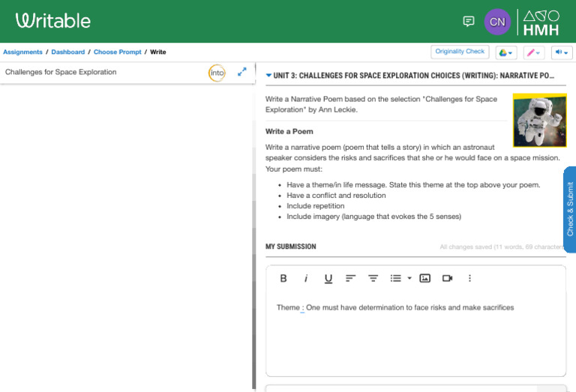Screen dimensions: 576x392
Task: Open the list style dropdown arrow
Action: pyautogui.click(x=409, y=278)
